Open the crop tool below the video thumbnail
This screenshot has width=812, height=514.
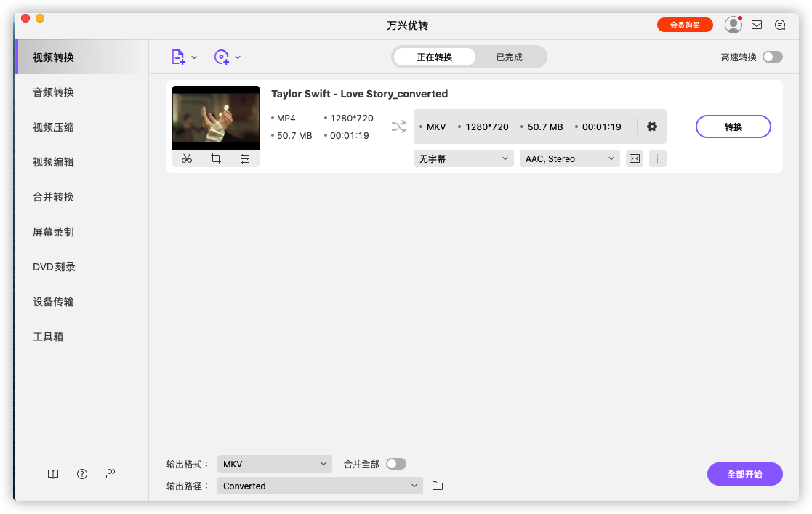(216, 158)
